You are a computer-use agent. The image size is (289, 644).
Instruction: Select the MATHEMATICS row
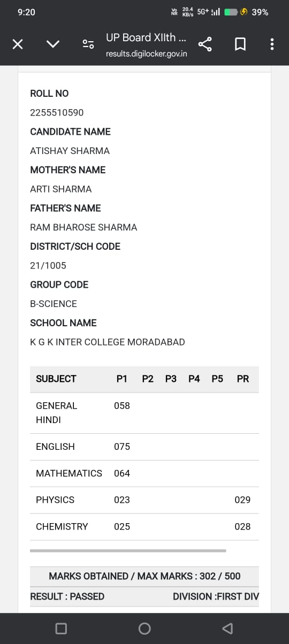pyautogui.click(x=144, y=473)
